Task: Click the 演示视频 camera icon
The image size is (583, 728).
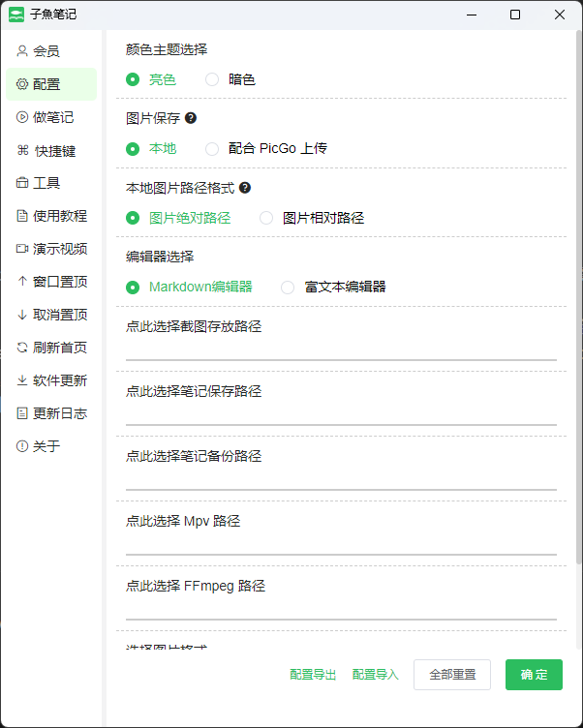Action: (22, 249)
